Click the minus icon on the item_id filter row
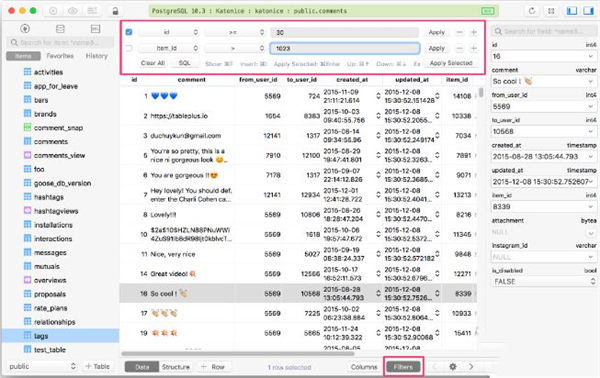The height and width of the screenshot is (378, 600). click(x=460, y=48)
